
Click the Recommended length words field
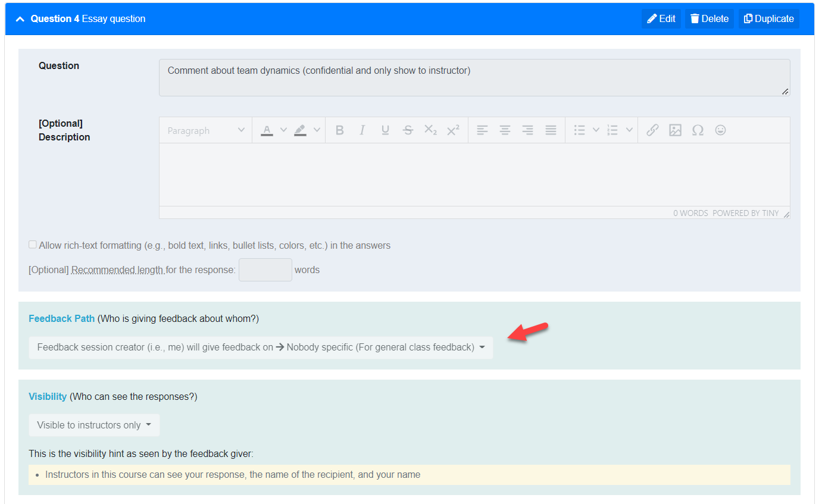pyautogui.click(x=265, y=270)
